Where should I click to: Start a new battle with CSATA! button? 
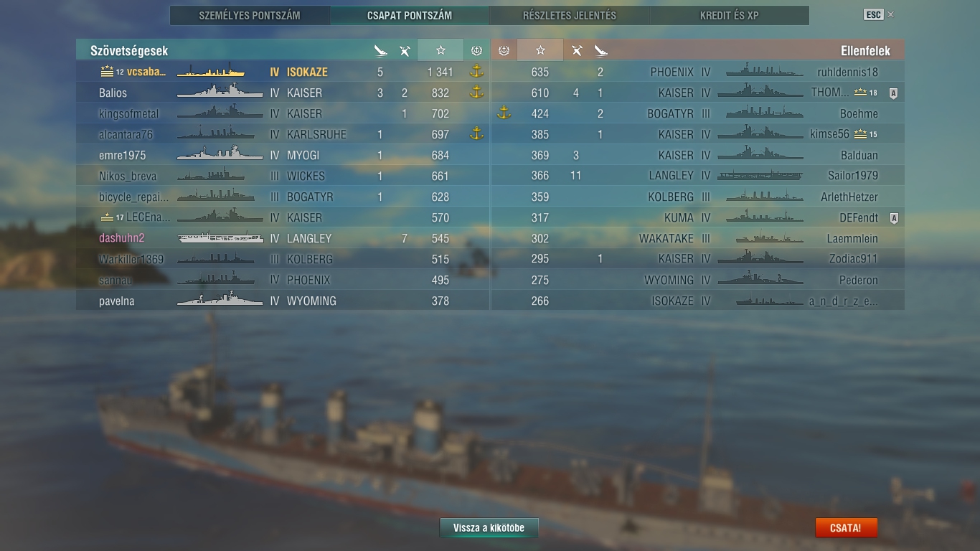pyautogui.click(x=845, y=527)
